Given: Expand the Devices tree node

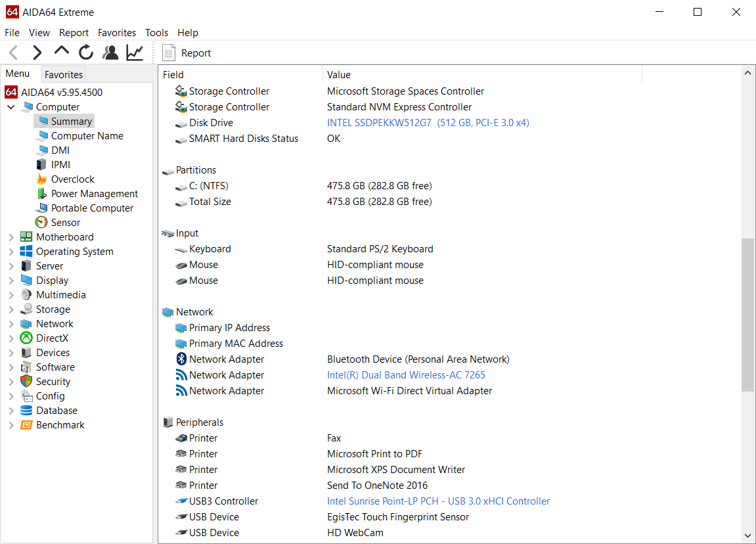Looking at the screenshot, I should tap(11, 353).
